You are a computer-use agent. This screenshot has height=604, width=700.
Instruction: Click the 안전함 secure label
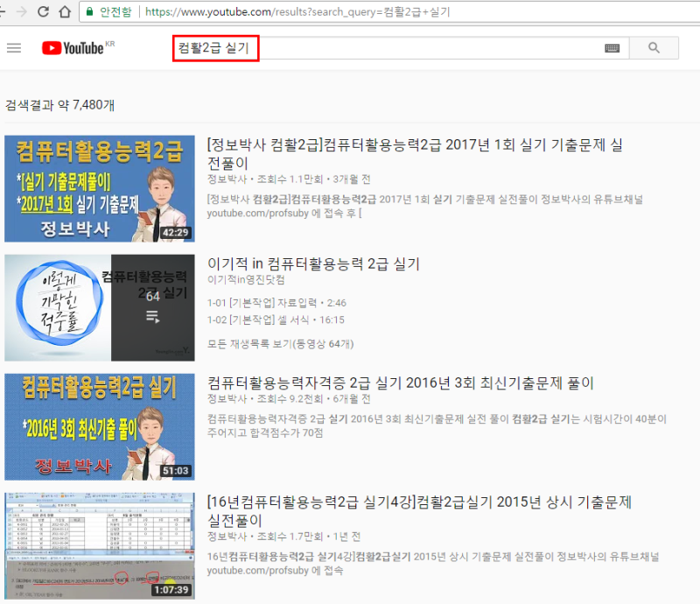116,11
